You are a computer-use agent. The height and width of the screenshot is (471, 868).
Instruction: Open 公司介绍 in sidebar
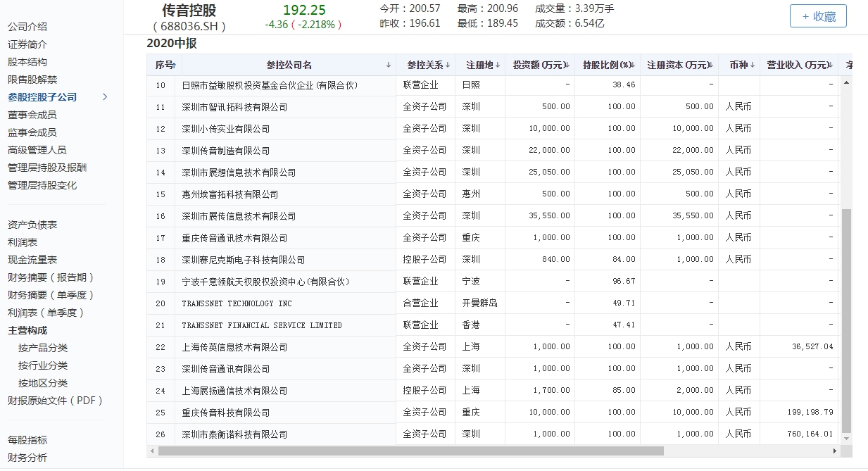(x=27, y=27)
